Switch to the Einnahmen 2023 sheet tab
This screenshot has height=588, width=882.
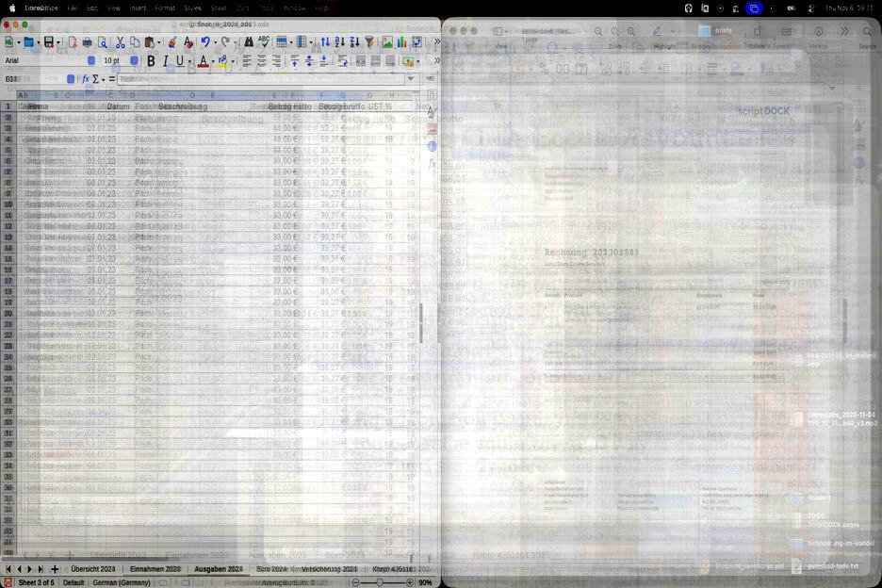155,569
